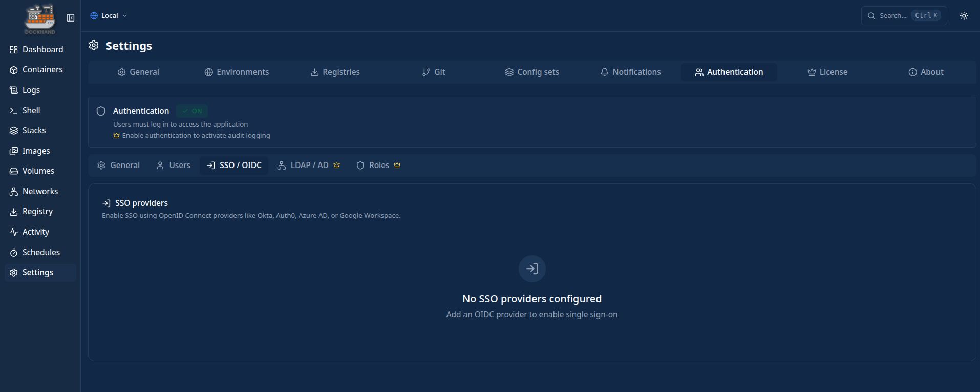
Task: Click the crown icon next to LDAP / AD
Action: (x=336, y=166)
